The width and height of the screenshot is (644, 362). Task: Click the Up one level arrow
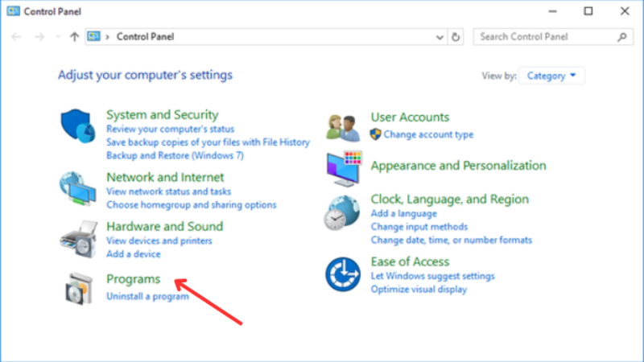pyautogui.click(x=74, y=37)
